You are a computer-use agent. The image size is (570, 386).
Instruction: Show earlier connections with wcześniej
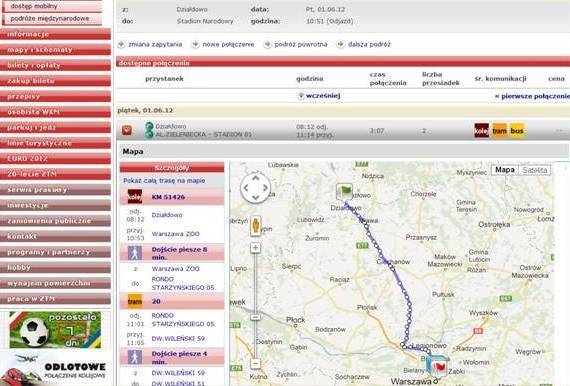tap(320, 96)
